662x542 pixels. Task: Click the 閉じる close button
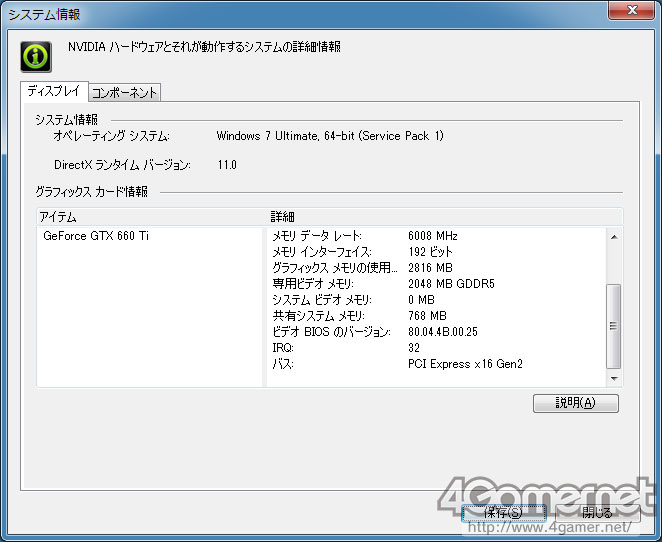point(597,513)
